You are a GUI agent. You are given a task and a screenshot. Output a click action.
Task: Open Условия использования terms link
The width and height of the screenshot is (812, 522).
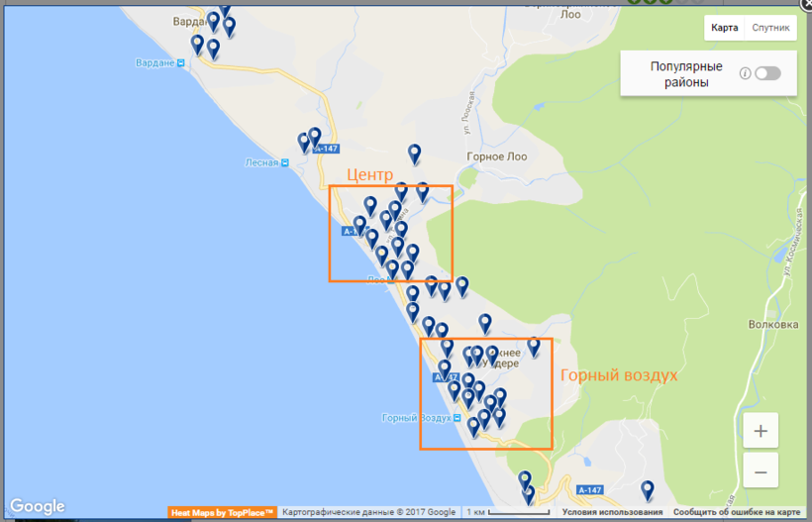point(612,512)
